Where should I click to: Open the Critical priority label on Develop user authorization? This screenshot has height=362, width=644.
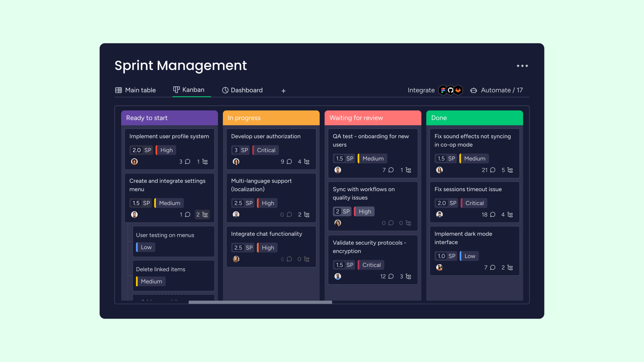click(266, 150)
